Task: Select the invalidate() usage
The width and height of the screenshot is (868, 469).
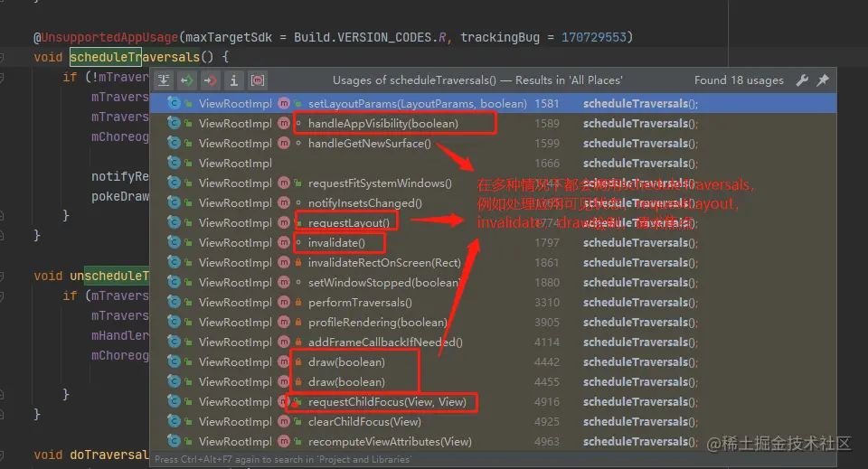Action: (494, 243)
